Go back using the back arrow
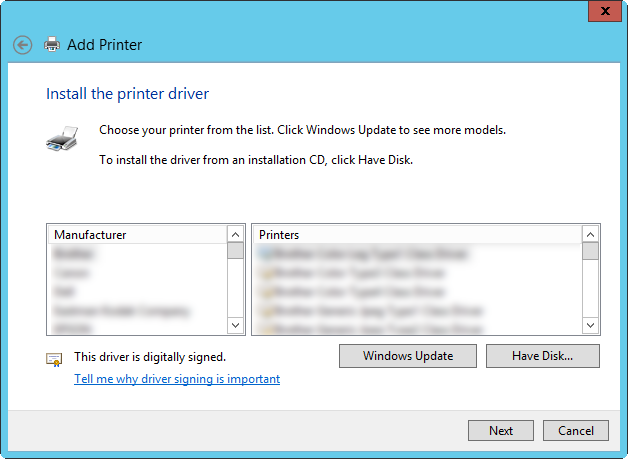 22,45
